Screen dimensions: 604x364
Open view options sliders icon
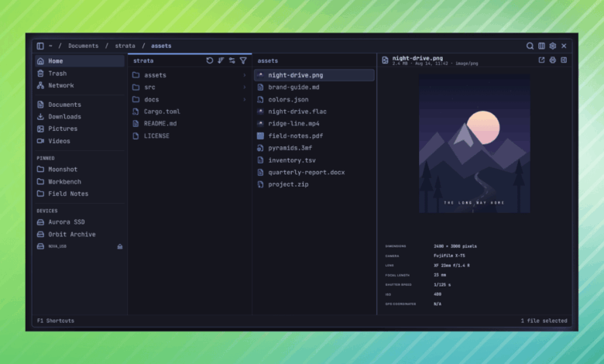tap(232, 60)
